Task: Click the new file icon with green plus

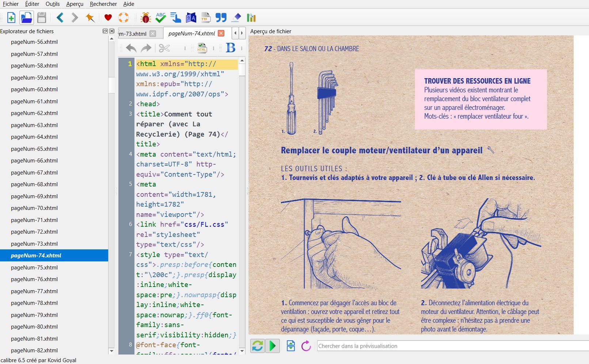Action: pyautogui.click(x=11, y=18)
